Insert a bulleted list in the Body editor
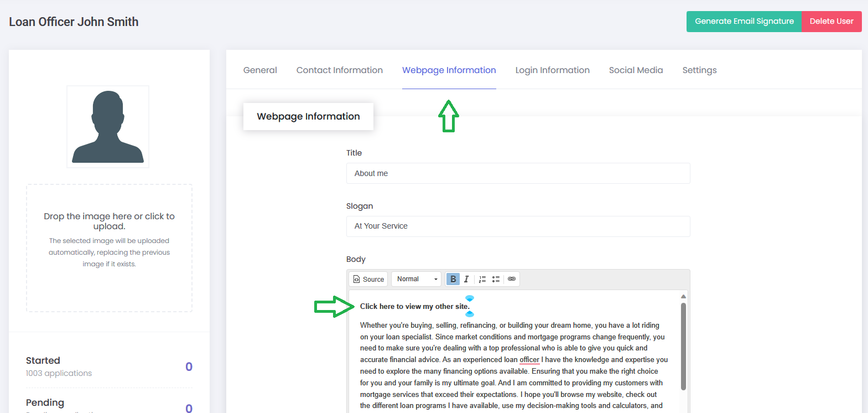The height and width of the screenshot is (413, 868). [496, 279]
